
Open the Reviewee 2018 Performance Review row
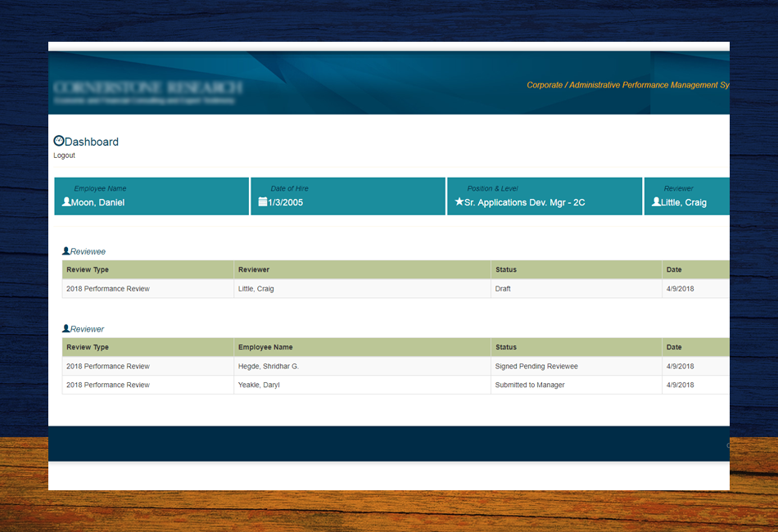(x=108, y=289)
